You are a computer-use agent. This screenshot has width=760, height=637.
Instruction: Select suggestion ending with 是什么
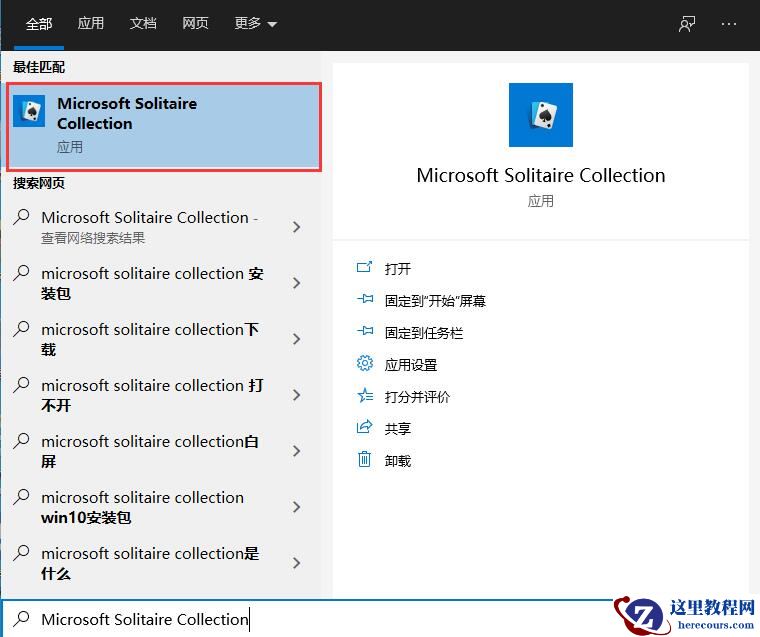150,563
